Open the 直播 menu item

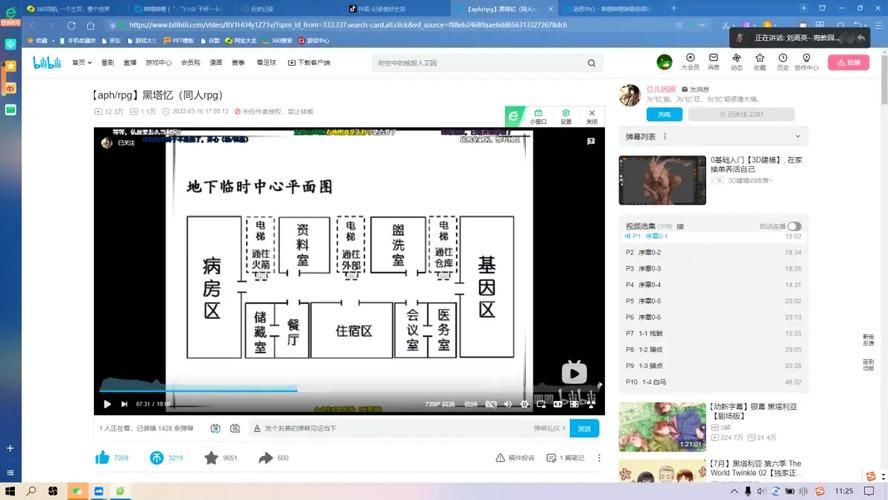130,62
